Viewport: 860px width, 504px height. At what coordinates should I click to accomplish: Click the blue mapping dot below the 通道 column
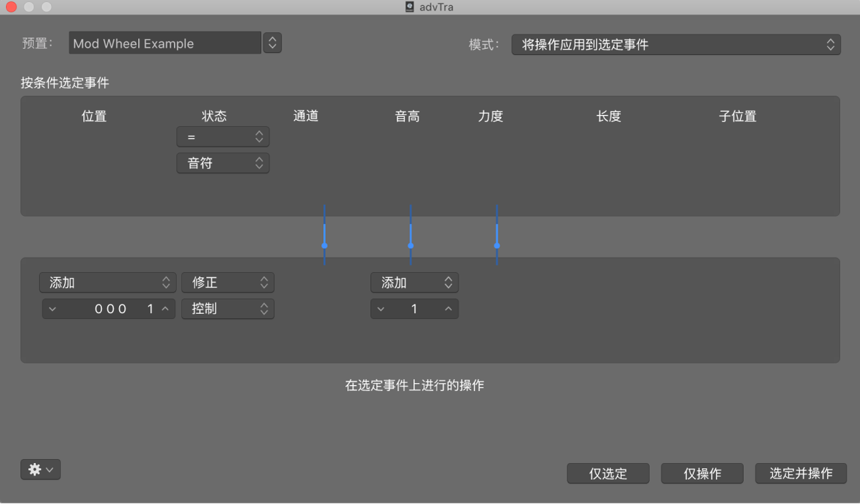pyautogui.click(x=324, y=245)
